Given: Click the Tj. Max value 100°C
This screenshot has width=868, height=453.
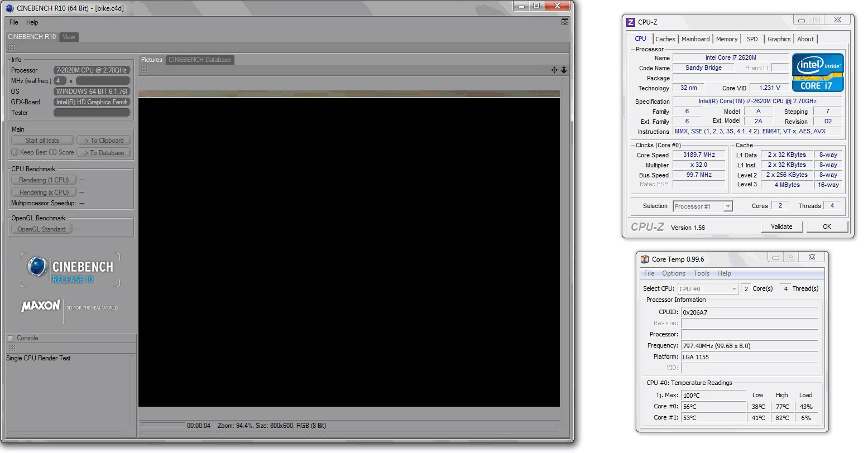Looking at the screenshot, I should [713, 396].
